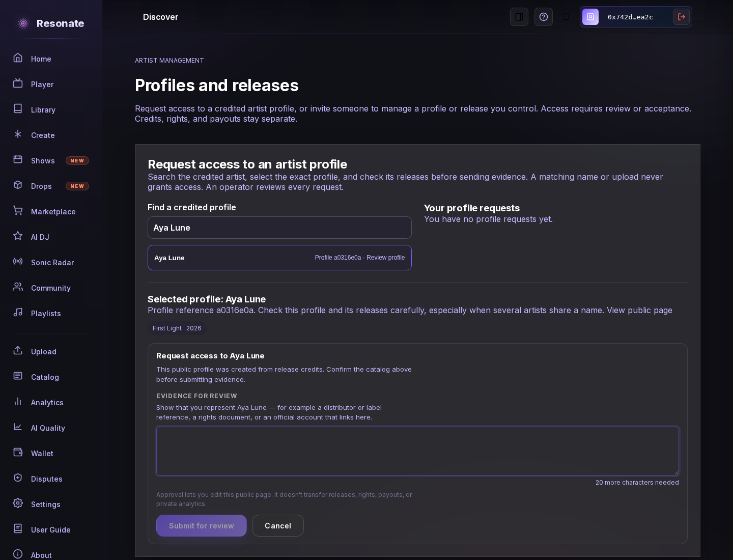This screenshot has width=733, height=560.
Task: Open Disputes via its shield icon
Action: click(18, 478)
